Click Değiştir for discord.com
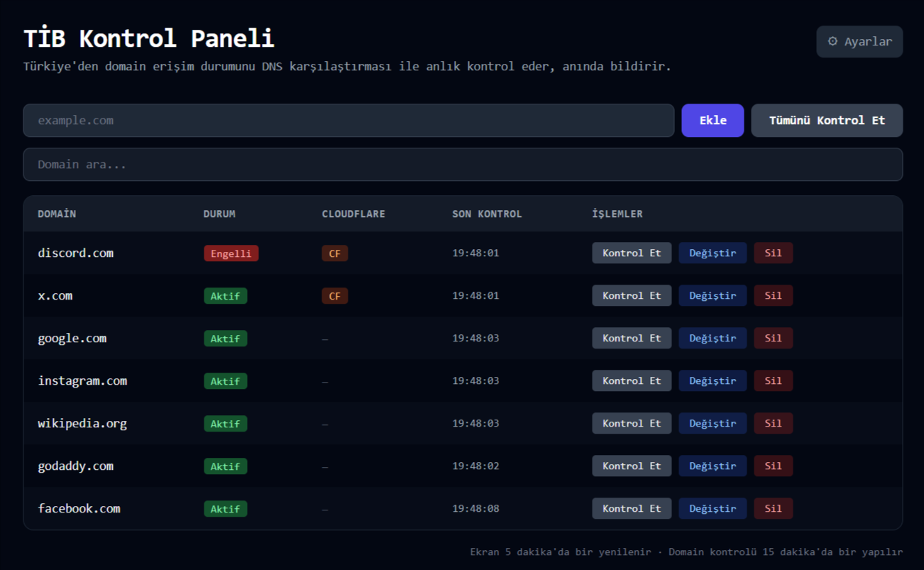924x570 pixels. [x=713, y=253]
